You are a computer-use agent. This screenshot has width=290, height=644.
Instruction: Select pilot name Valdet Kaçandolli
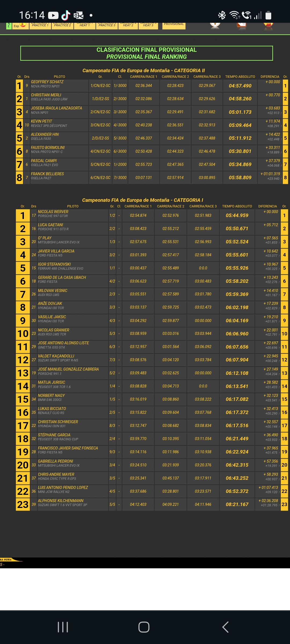56,356
